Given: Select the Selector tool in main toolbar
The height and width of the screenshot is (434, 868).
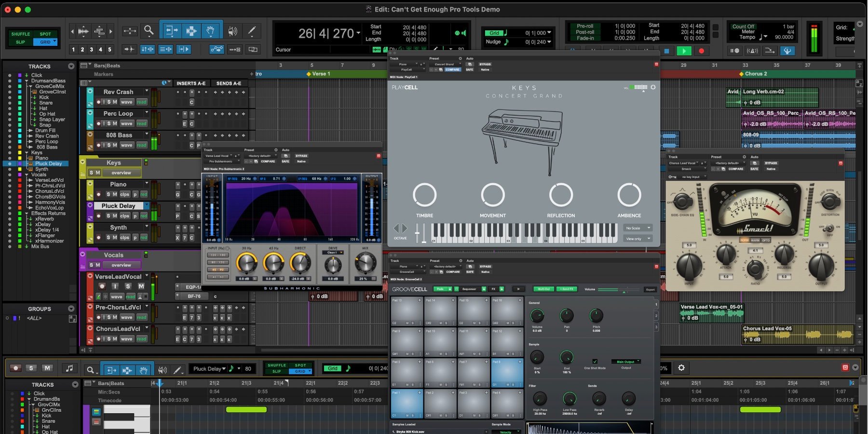Looking at the screenshot, I should 191,31.
